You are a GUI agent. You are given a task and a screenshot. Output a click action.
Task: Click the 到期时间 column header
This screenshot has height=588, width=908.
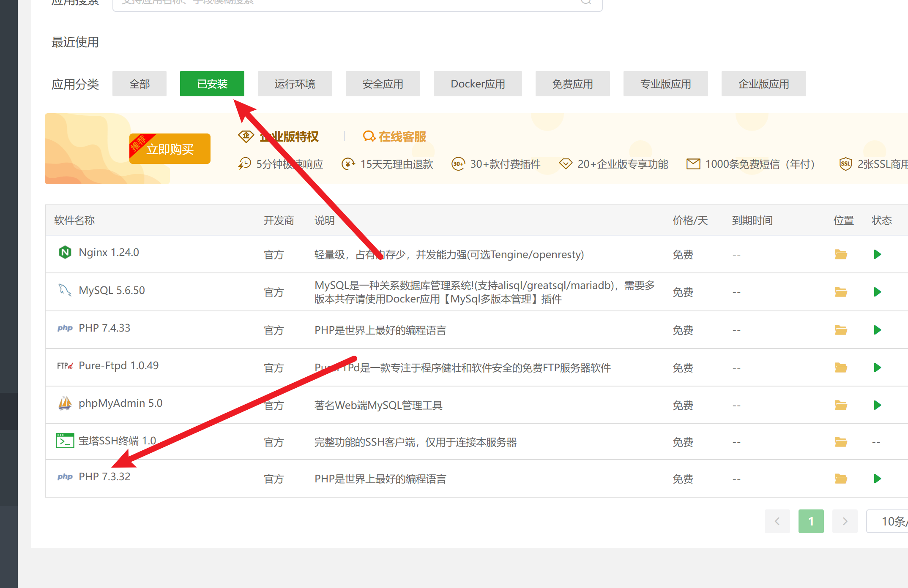752,220
